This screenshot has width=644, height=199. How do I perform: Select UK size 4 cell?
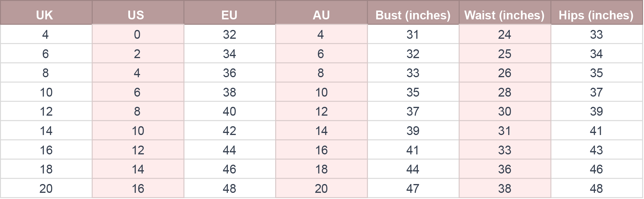coord(46,34)
